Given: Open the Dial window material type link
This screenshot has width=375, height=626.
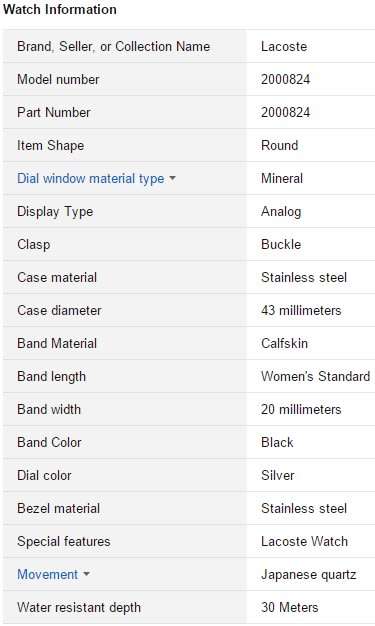Looking at the screenshot, I should tap(91, 178).
